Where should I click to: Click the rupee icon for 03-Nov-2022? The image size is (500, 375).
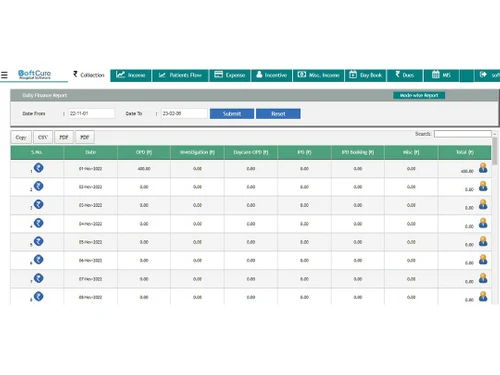click(39, 204)
